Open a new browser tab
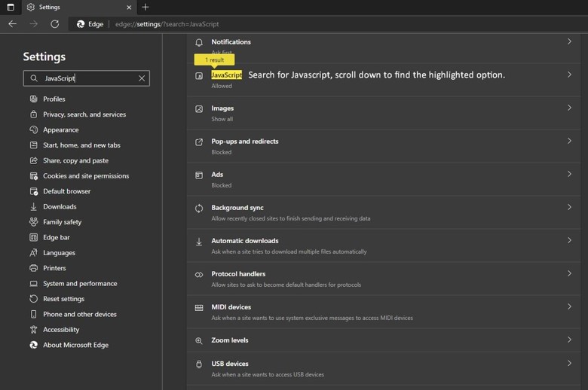 (145, 8)
